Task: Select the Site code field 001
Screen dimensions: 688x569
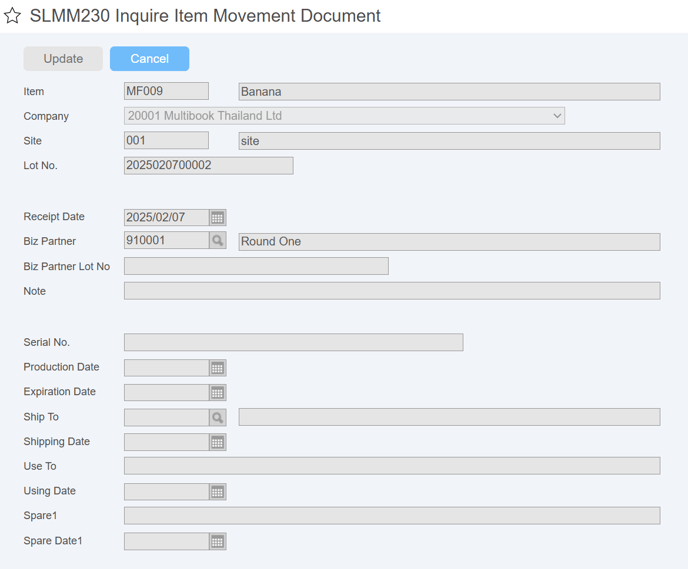Action: click(166, 140)
